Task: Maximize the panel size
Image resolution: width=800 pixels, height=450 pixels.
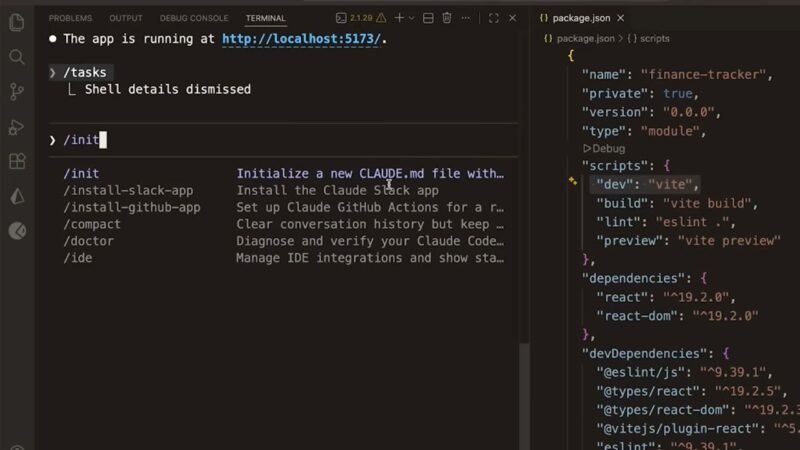Action: 493,18
